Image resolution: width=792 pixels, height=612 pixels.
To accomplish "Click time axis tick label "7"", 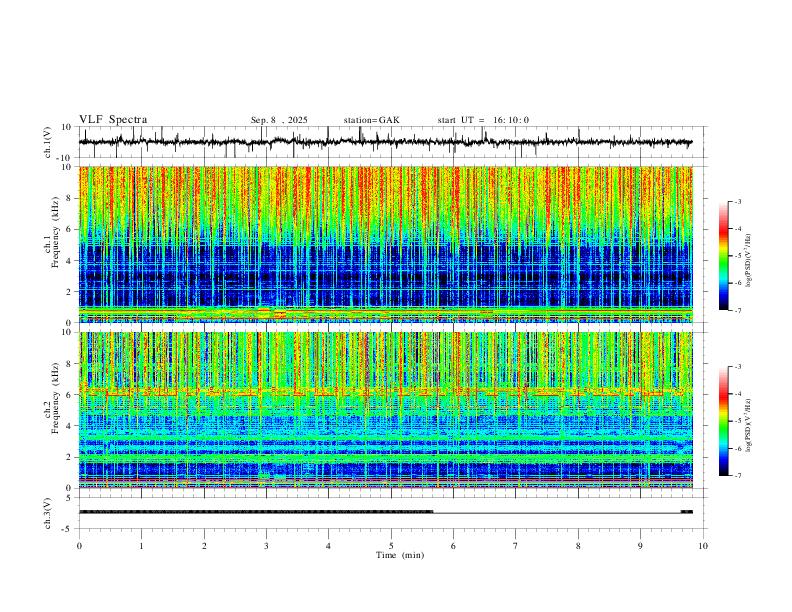I will [x=516, y=546].
